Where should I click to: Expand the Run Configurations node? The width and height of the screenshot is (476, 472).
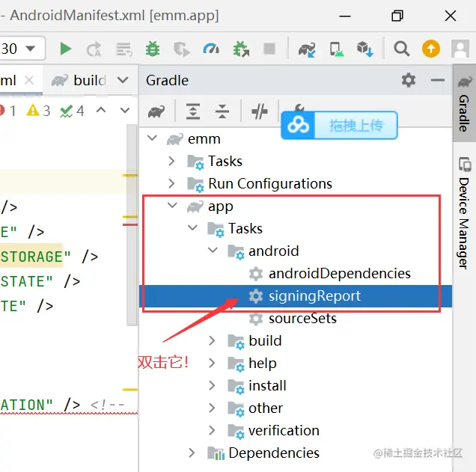171,183
